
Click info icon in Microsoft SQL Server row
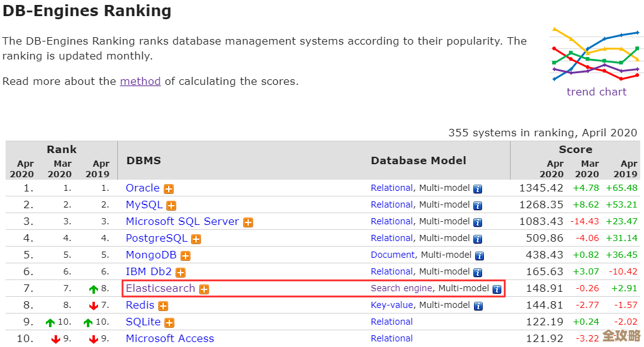(x=478, y=222)
